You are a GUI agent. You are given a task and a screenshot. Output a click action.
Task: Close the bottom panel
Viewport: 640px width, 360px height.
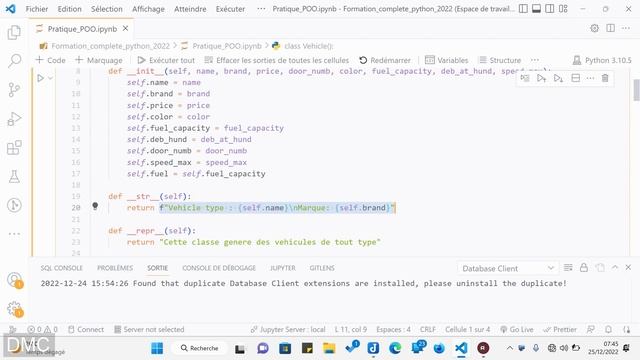point(628,267)
